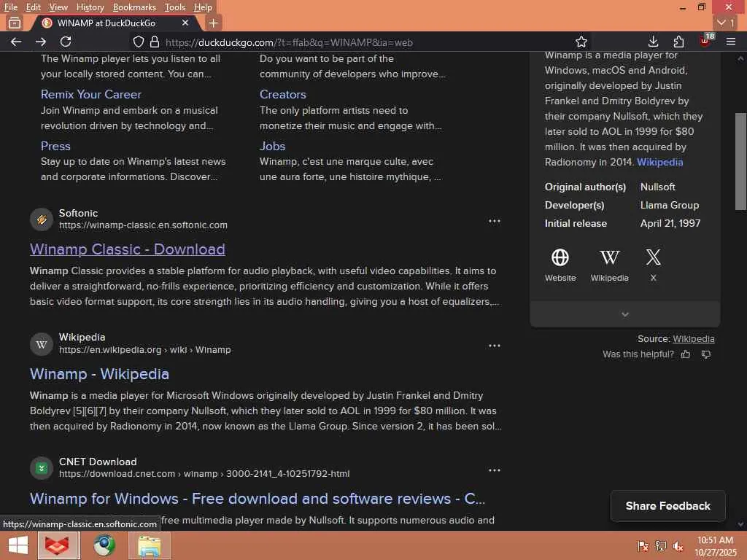
Task: Close the WINAMP at DuckDuckGo tab
Action: [x=185, y=23]
